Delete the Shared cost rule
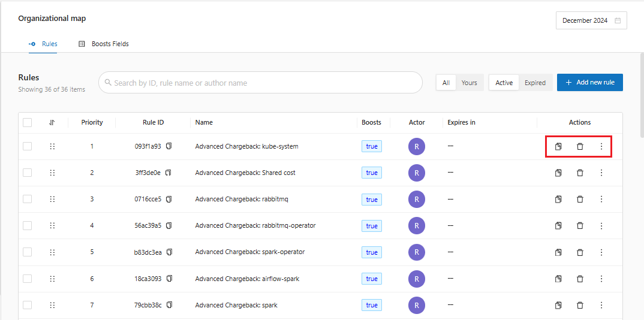Screen dimensions: 644x320 (x=580, y=173)
